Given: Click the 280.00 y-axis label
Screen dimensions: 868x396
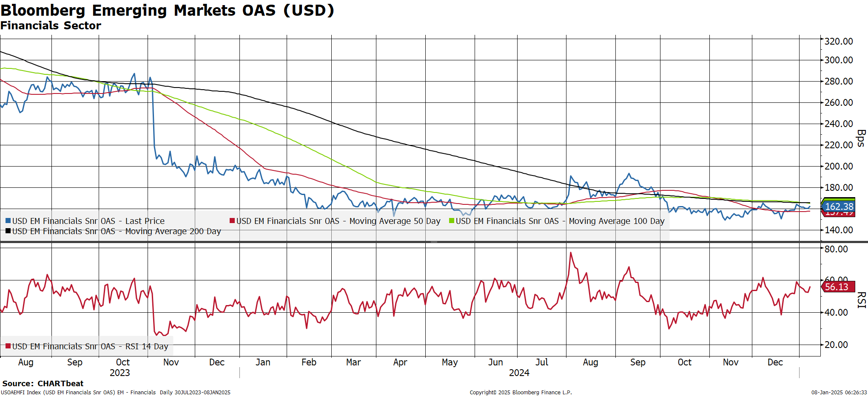Looking at the screenshot, I should coord(839,81).
